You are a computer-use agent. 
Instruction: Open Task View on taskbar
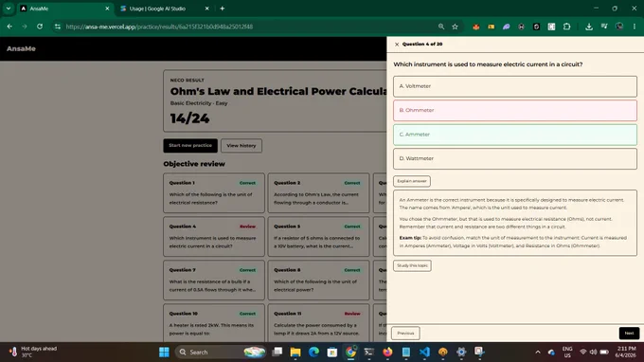(x=277, y=353)
